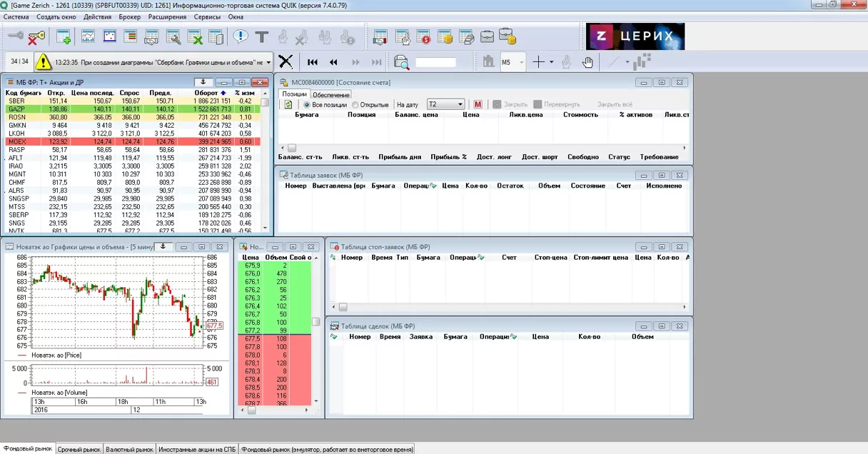Screen dimensions: 868x454
Task: Jump to chart start with skip-back button
Action: pos(313,62)
